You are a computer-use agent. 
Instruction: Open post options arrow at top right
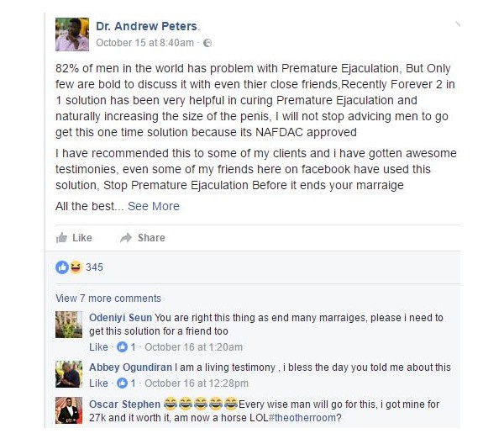pos(458,24)
